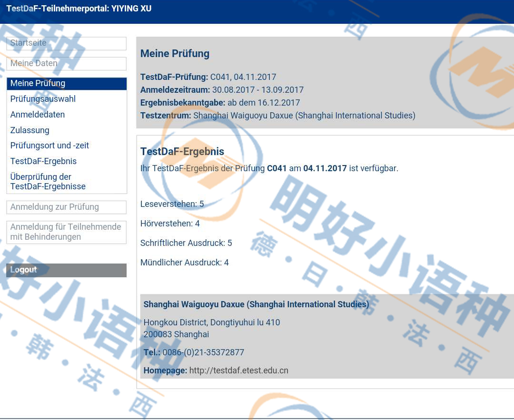This screenshot has height=420, width=514.
Task: Open the Zulassung submenu link
Action: (30, 130)
